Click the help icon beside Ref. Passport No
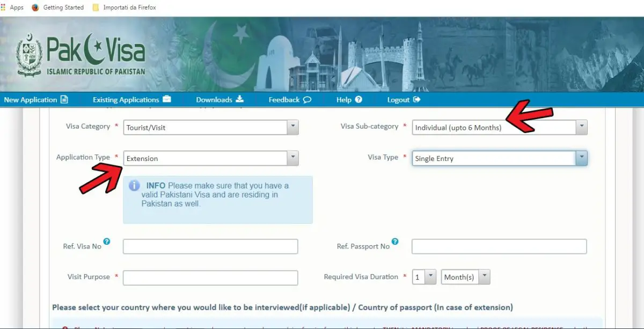The image size is (644, 329). click(x=396, y=242)
